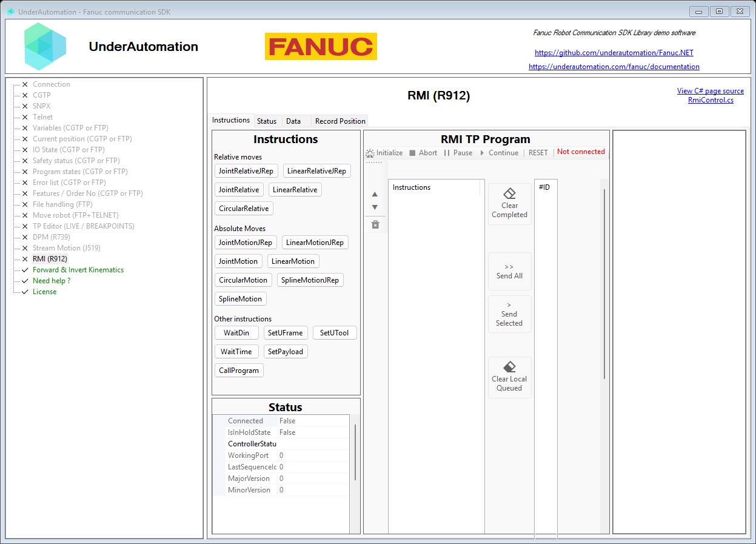Image resolution: width=756 pixels, height=544 pixels.
Task: Open IO State (CGTP or FTP) item
Action: click(69, 150)
